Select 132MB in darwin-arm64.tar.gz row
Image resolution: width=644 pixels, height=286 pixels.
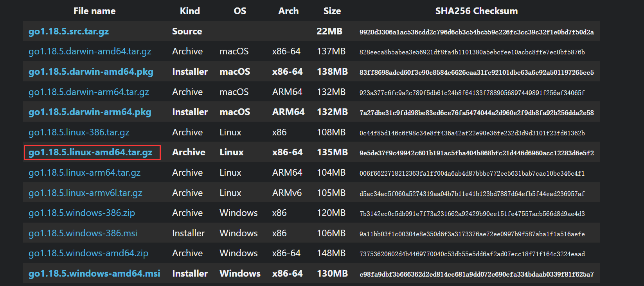point(331,92)
